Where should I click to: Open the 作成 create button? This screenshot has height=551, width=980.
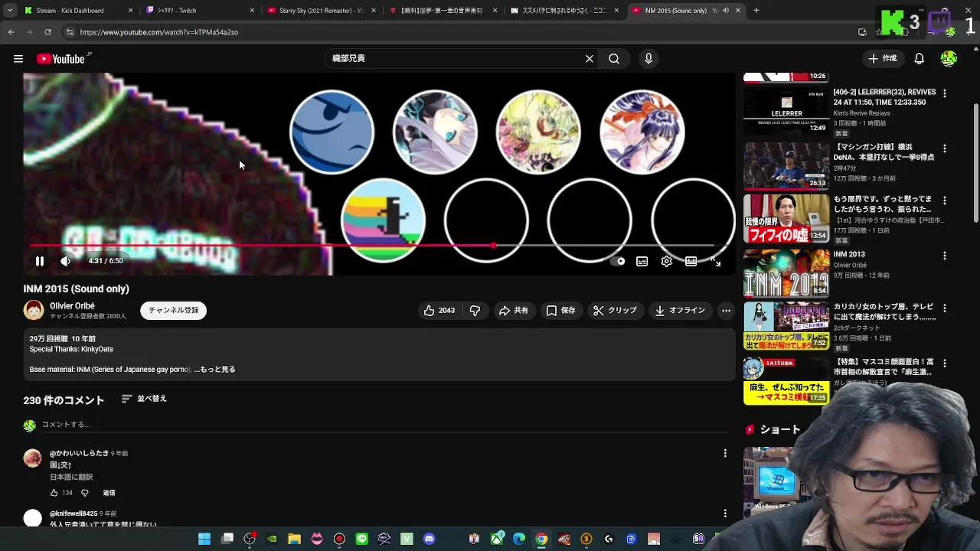click(883, 59)
